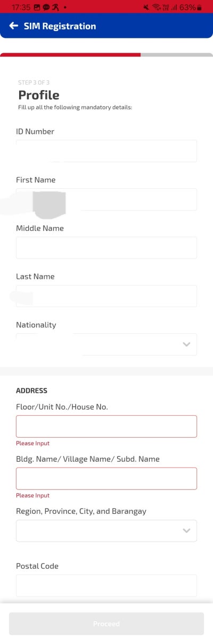Tap the step progress bar at top
Image resolution: width=213 pixels, height=644 pixels.
[x=106, y=54]
